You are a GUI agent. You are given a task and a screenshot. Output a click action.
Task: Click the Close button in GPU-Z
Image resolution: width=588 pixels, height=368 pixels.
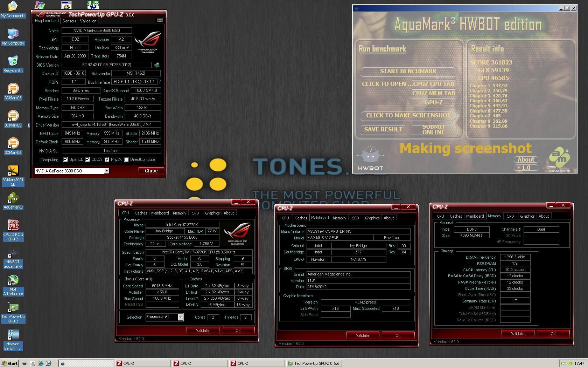(x=151, y=171)
